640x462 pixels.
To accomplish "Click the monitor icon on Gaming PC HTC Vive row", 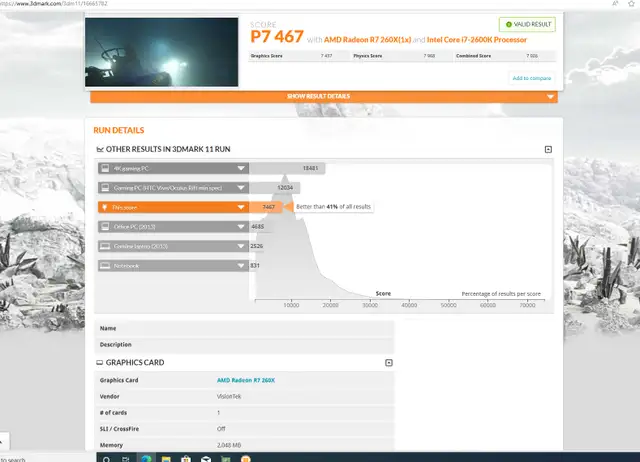I will (x=105, y=188).
